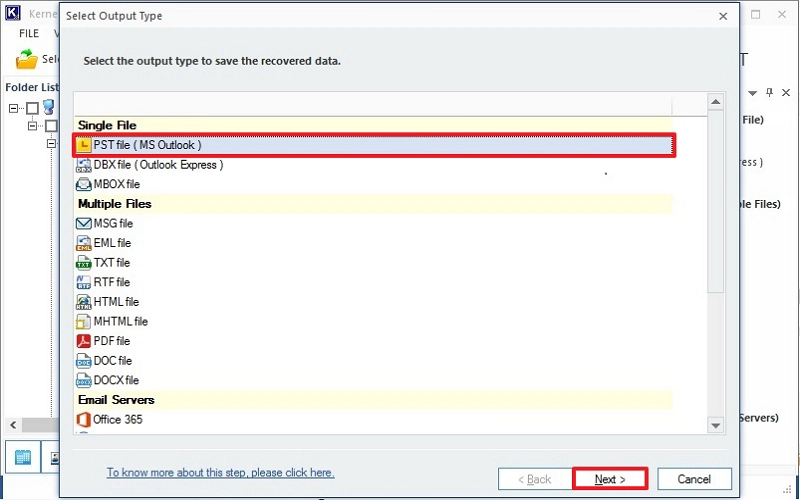Select the MSG file envelope icon
The image size is (800, 500).
pyautogui.click(x=85, y=224)
